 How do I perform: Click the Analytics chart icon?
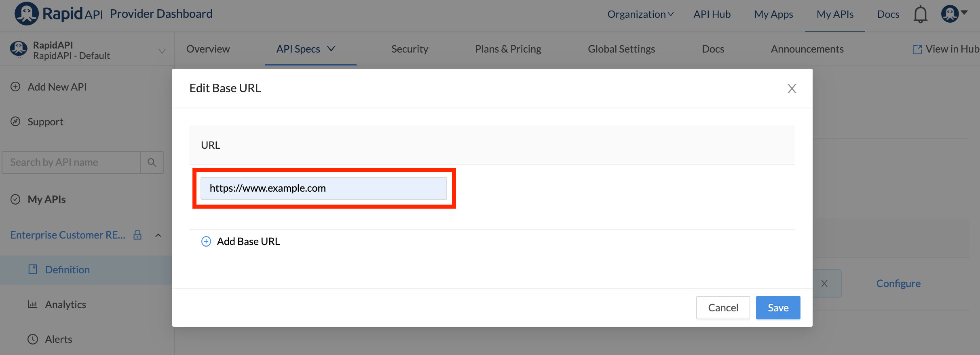(x=33, y=304)
